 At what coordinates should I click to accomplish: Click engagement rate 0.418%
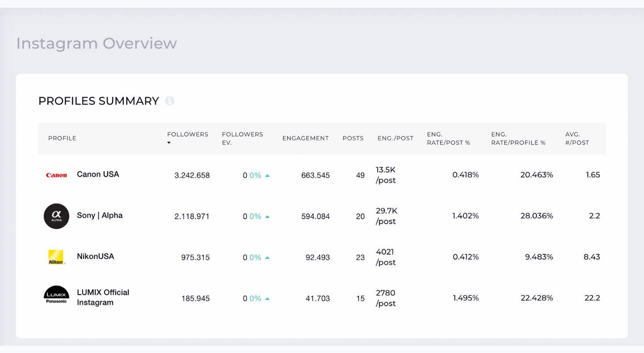(x=465, y=175)
